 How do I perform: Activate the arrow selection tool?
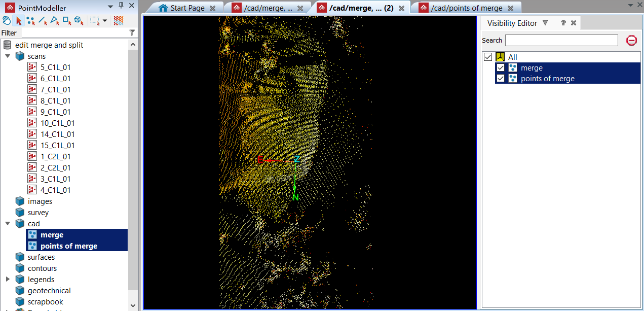(x=19, y=21)
